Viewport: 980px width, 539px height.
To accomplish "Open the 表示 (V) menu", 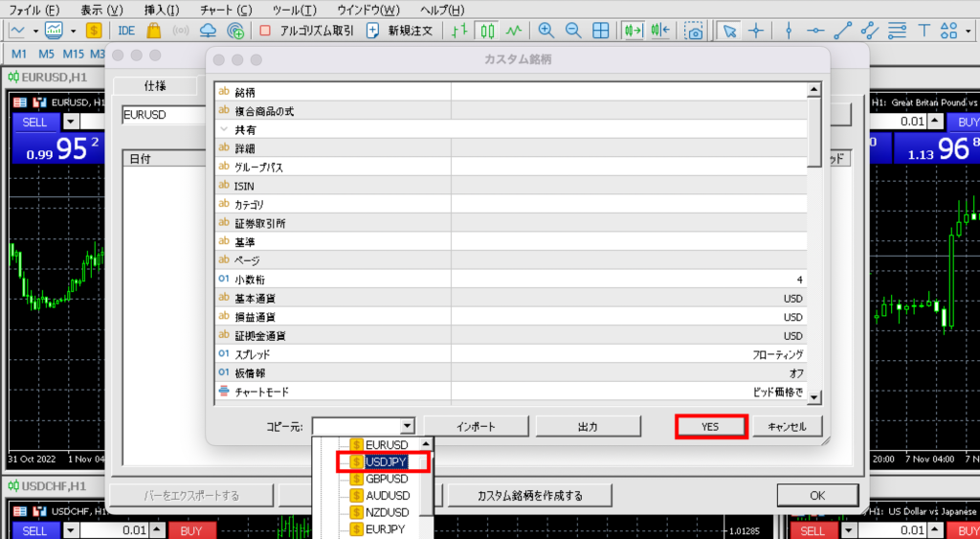I will [101, 10].
